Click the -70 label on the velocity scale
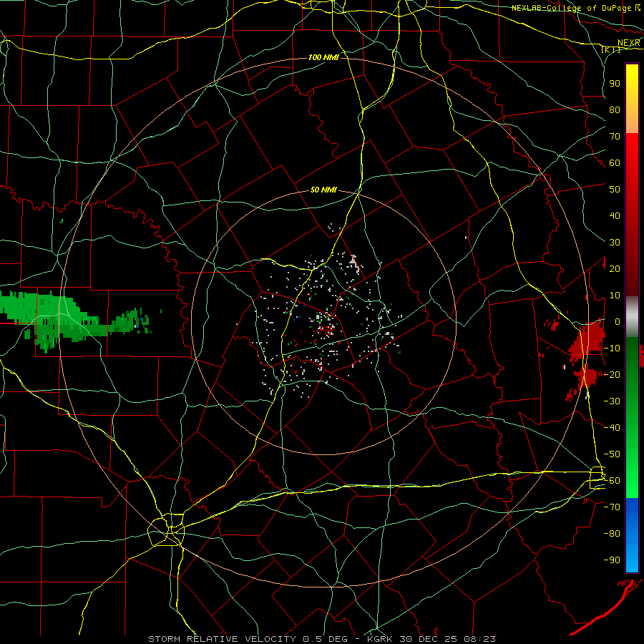This screenshot has height=644, width=644. point(612,507)
